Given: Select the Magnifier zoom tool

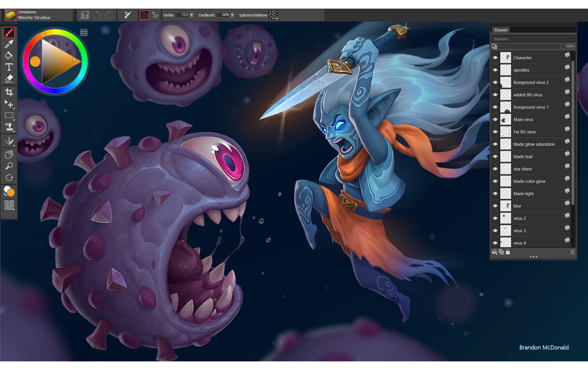Looking at the screenshot, I should [x=9, y=166].
